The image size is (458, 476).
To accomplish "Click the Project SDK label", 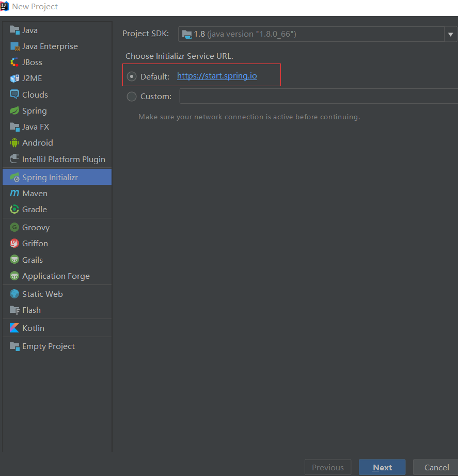I will point(146,34).
